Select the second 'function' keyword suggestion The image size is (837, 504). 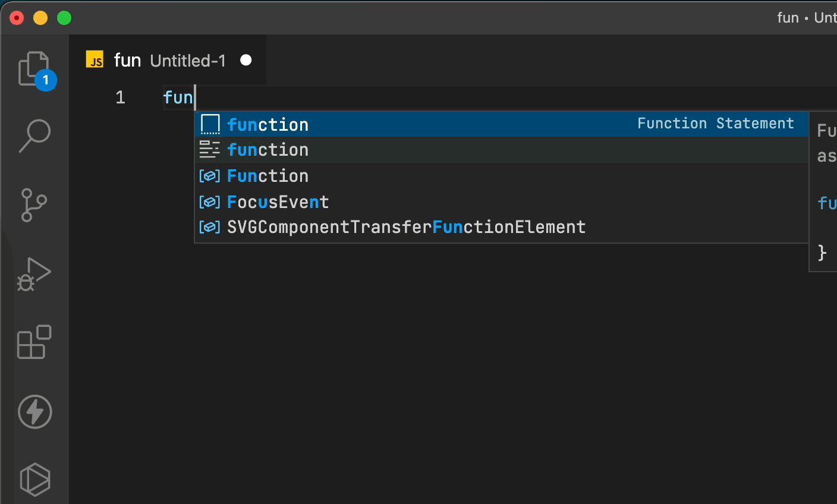[x=502, y=150]
